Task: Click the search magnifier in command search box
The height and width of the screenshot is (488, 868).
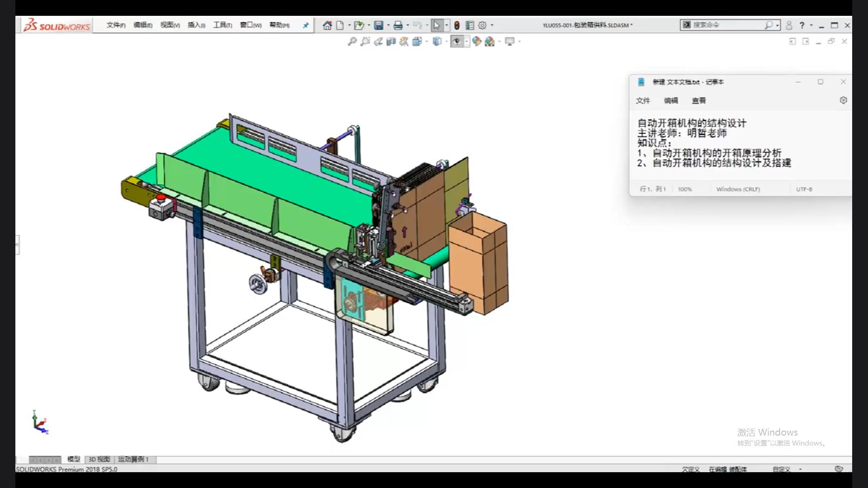Action: coord(768,25)
